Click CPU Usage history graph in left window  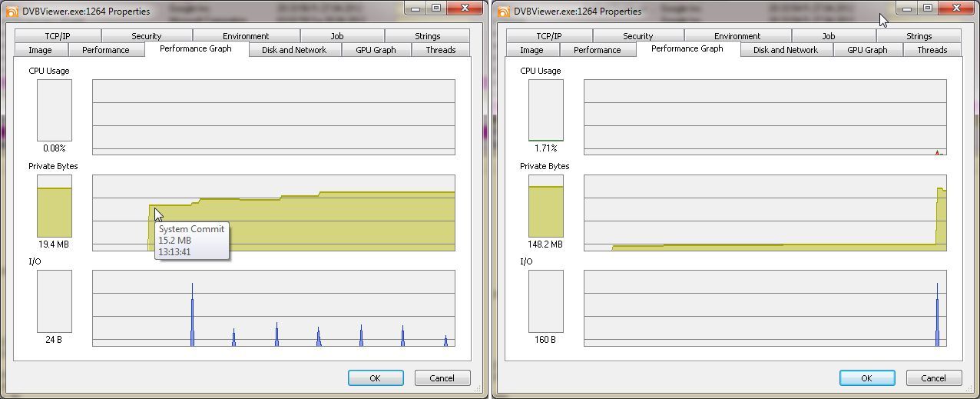click(x=273, y=117)
